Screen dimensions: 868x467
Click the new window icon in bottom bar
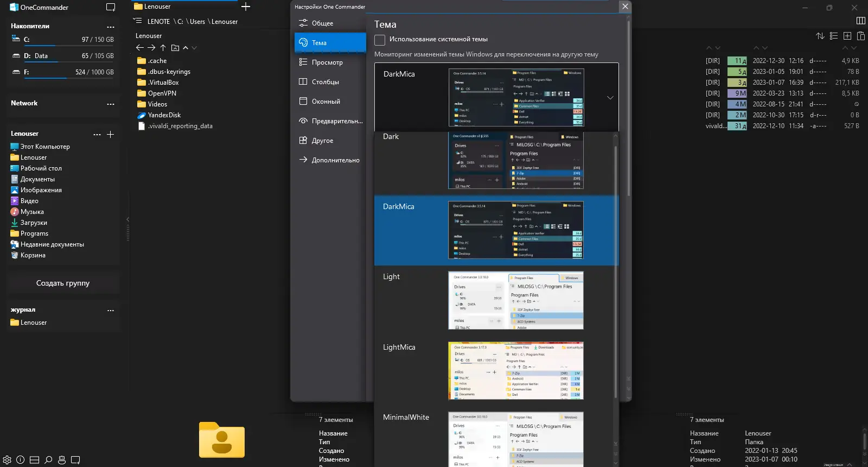tap(75, 460)
